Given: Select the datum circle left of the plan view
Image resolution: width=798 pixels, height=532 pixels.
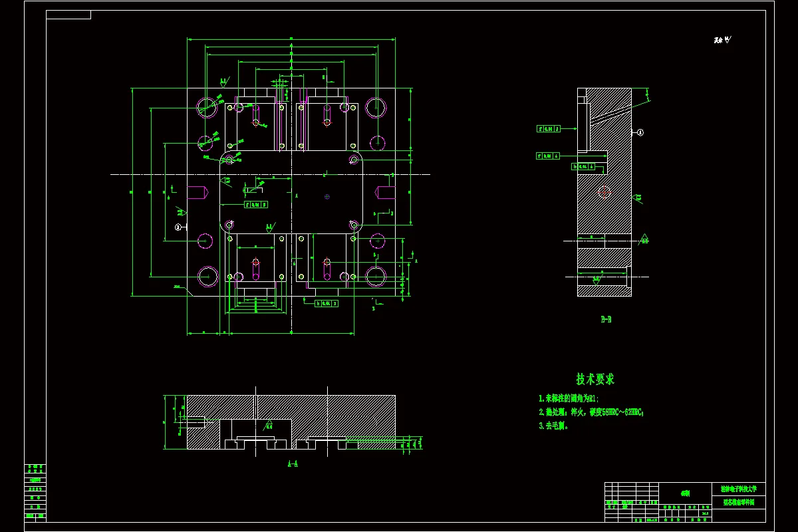Looking at the screenshot, I should (178, 227).
